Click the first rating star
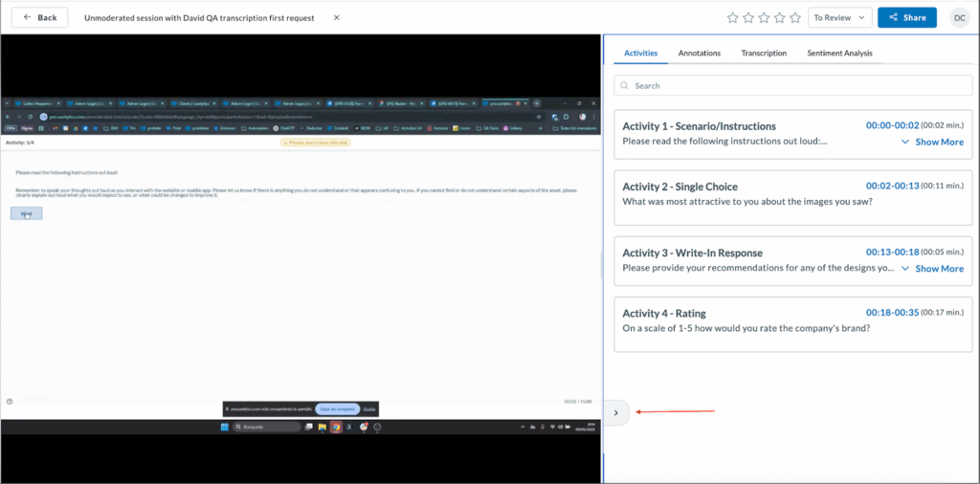 click(x=733, y=18)
